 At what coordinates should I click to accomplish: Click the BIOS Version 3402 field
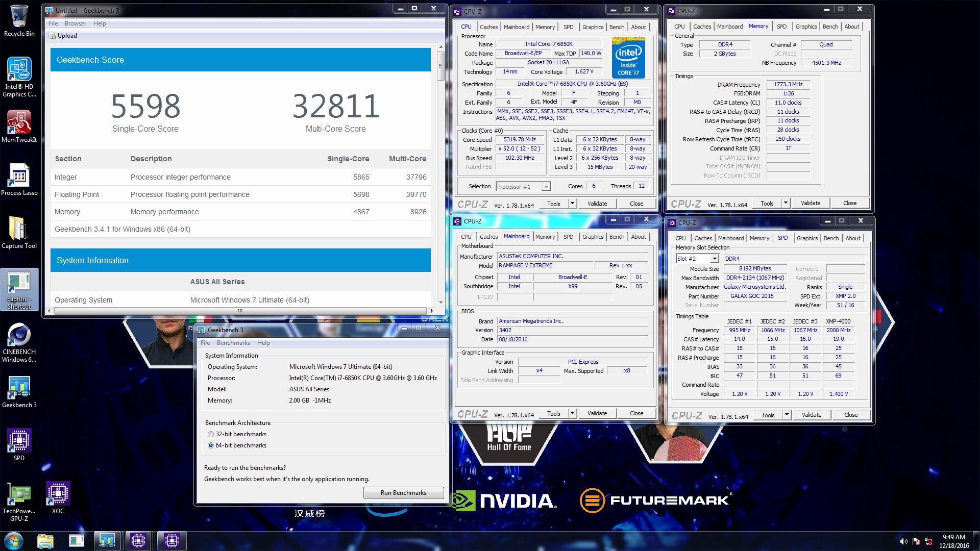pyautogui.click(x=573, y=331)
